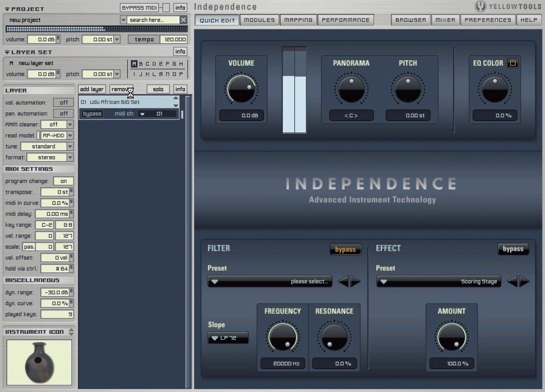The image size is (545, 392).
Task: Click the Udu instrument icon thumbnail
Action: pyautogui.click(x=39, y=362)
